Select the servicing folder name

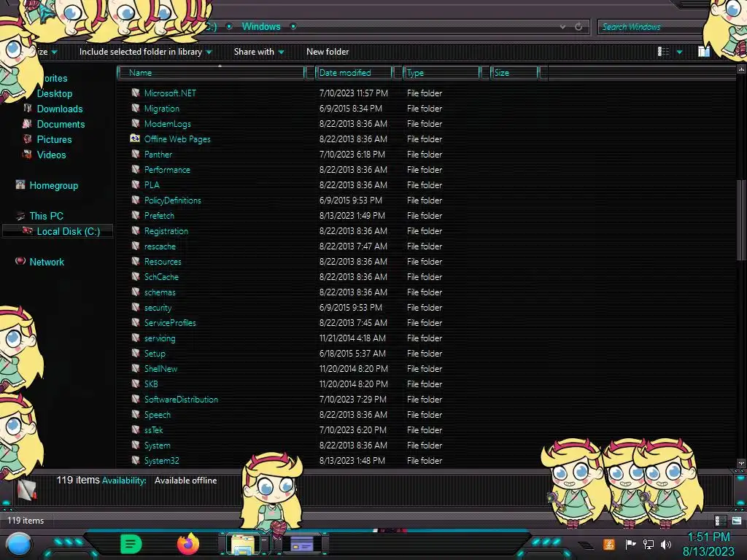(160, 338)
